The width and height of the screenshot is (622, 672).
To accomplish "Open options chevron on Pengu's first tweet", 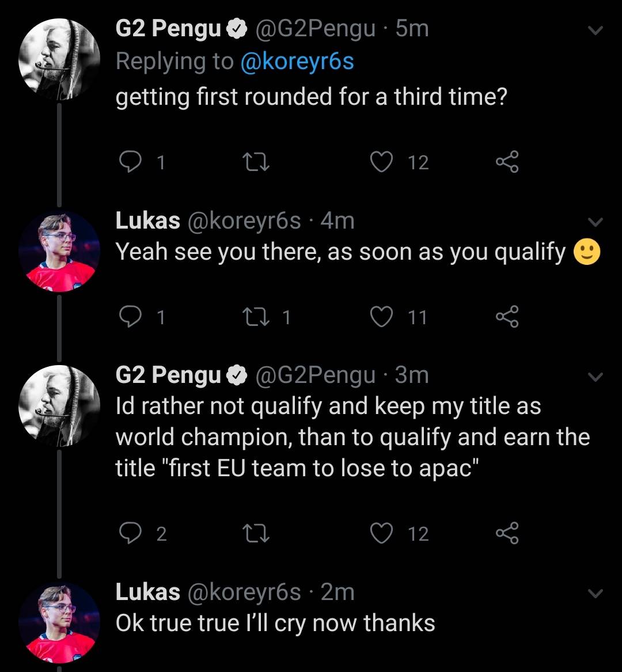I will pyautogui.click(x=596, y=31).
